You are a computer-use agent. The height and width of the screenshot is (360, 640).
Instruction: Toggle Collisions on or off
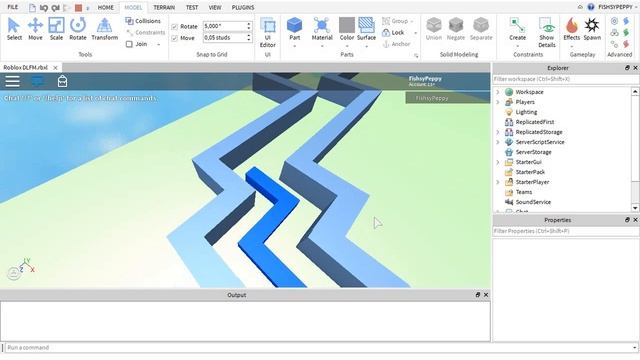143,21
